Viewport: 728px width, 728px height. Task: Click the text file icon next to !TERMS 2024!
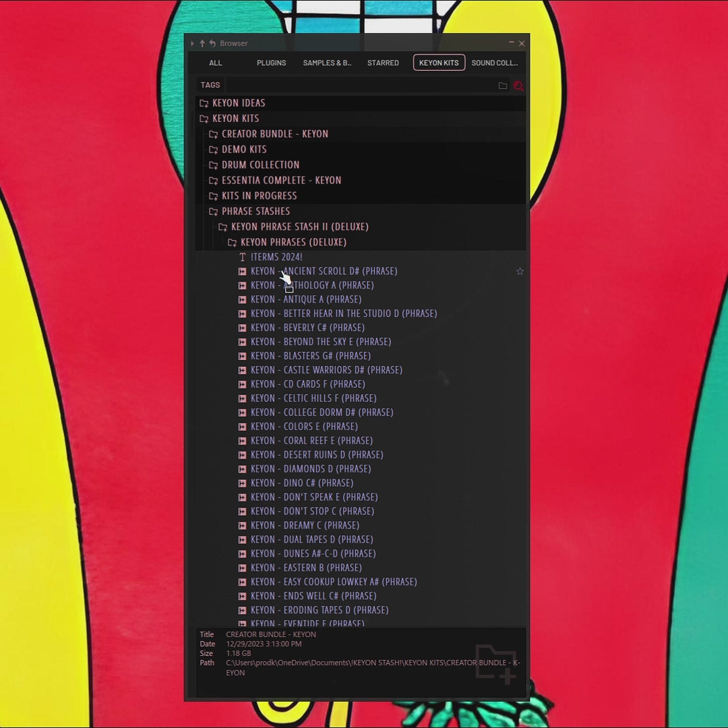(x=243, y=257)
